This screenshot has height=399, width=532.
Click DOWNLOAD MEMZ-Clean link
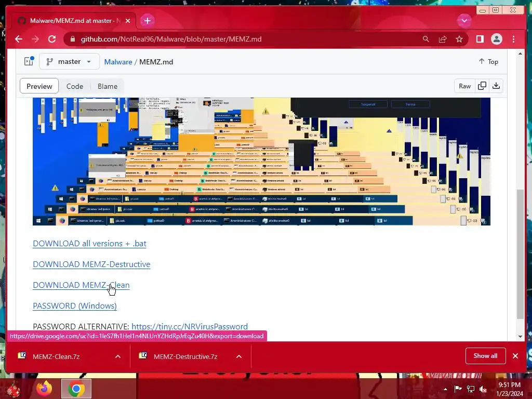(81, 285)
